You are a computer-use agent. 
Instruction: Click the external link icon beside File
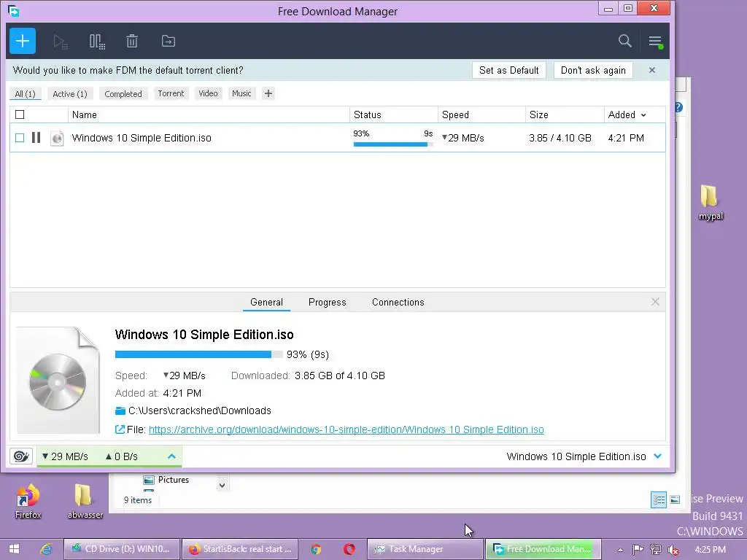tap(120, 429)
